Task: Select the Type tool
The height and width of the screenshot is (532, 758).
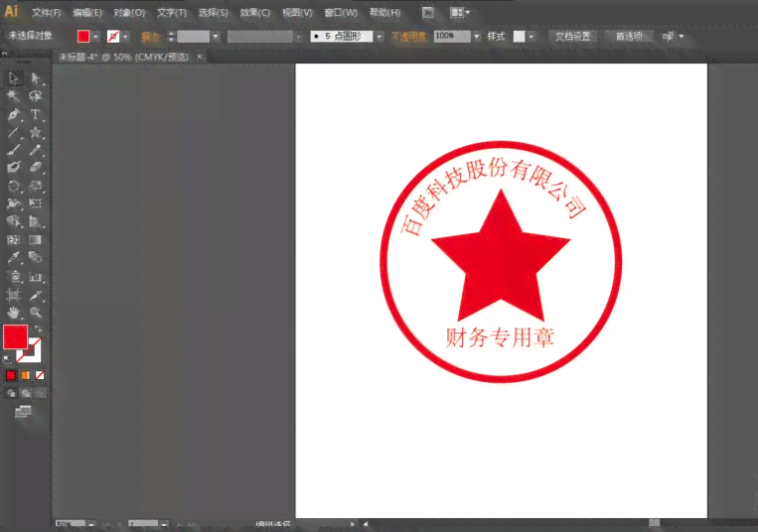Action: [x=36, y=114]
